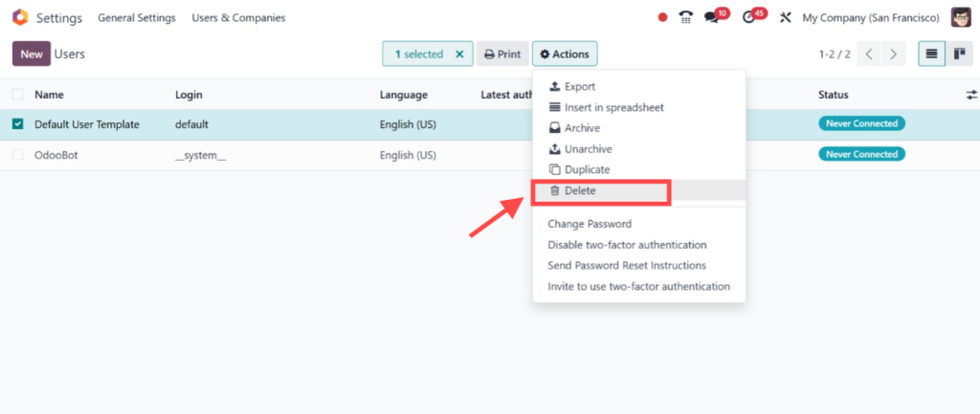
Task: Uncheck the Default User Template checkbox
Action: 18,124
